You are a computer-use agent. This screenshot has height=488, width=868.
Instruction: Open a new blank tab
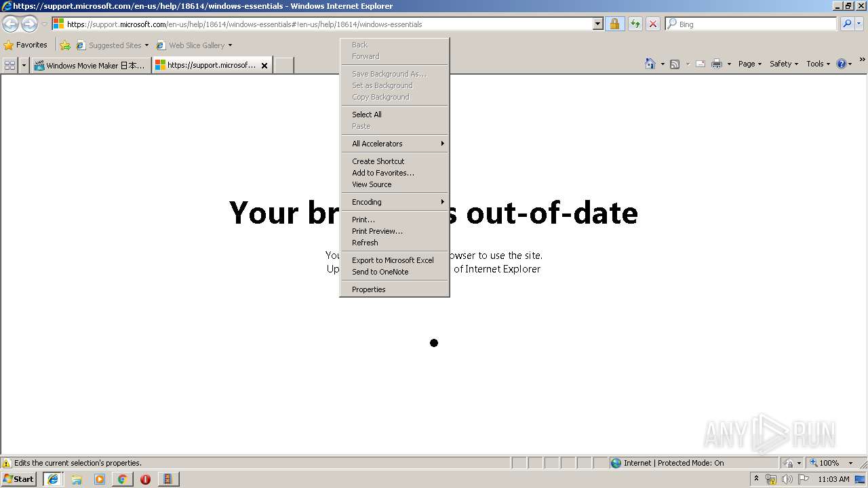click(283, 66)
